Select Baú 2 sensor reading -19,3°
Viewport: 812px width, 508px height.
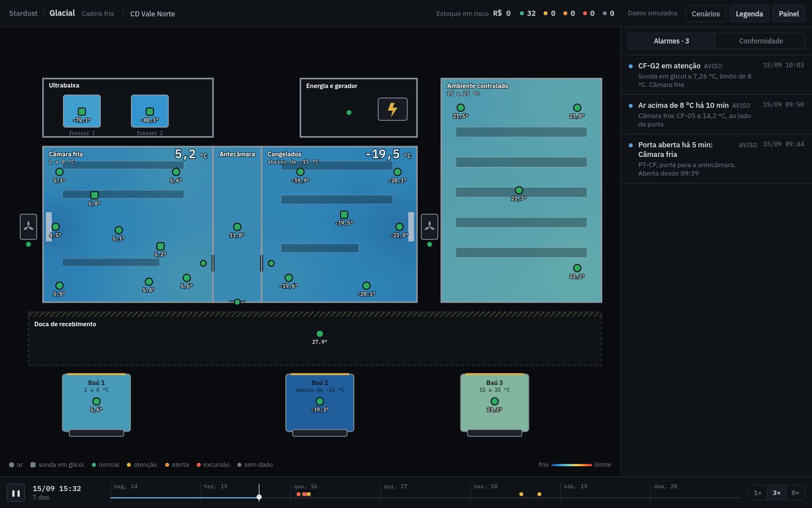point(320,401)
